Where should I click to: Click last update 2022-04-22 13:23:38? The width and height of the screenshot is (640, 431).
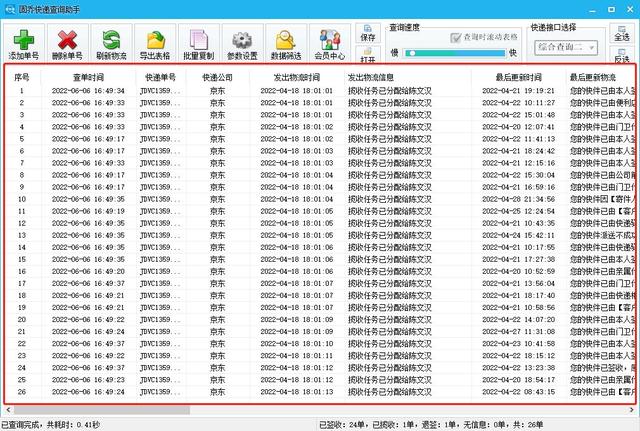(518, 368)
